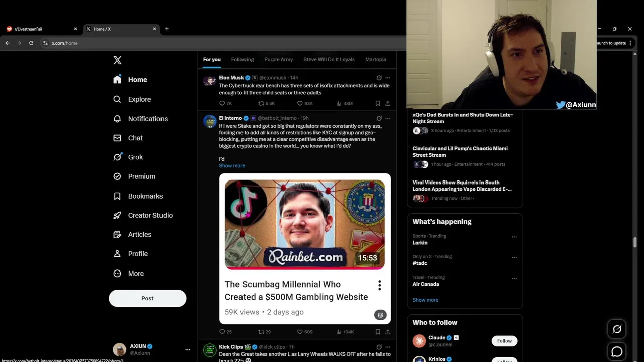Open floating chat messages button
Viewport: 644px width, 362px height.
point(617,352)
